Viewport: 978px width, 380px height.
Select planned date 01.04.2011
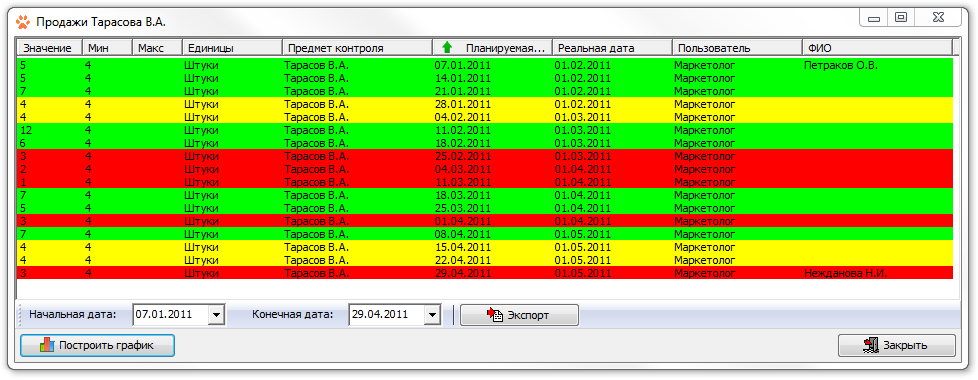click(463, 221)
